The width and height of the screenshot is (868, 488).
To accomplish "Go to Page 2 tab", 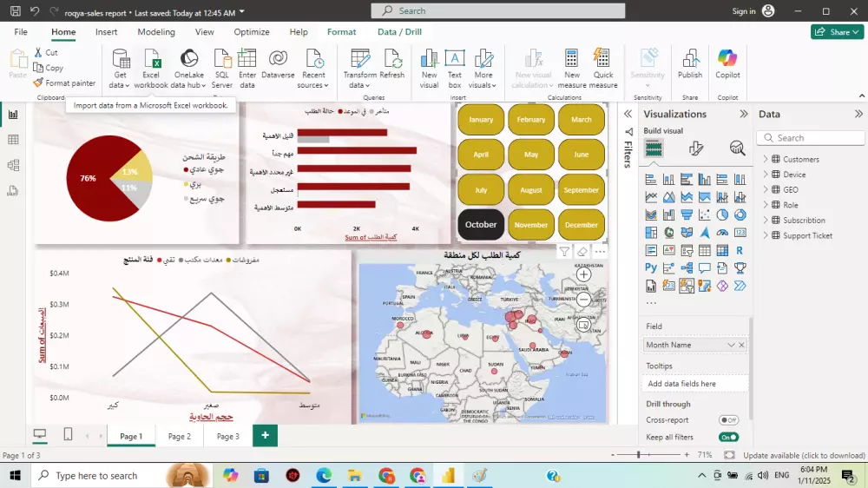I will click(x=180, y=437).
